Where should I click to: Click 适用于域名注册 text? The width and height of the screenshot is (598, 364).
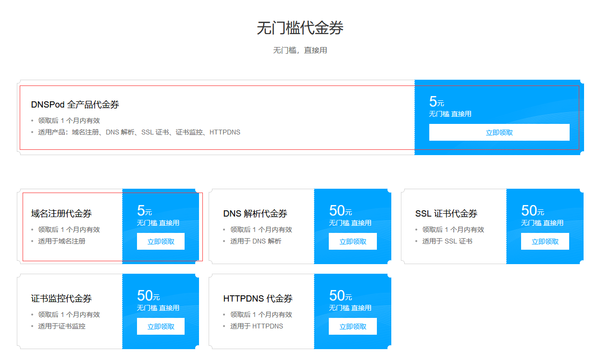(x=62, y=241)
